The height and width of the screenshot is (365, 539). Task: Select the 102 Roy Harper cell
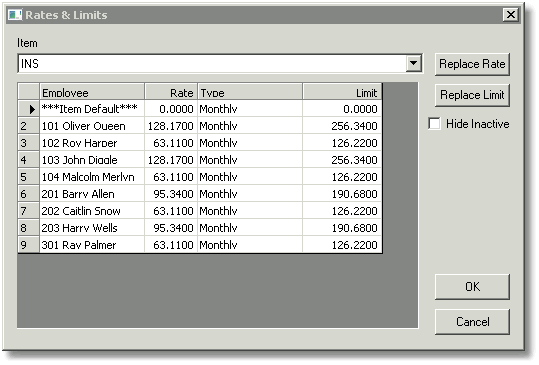(92, 143)
